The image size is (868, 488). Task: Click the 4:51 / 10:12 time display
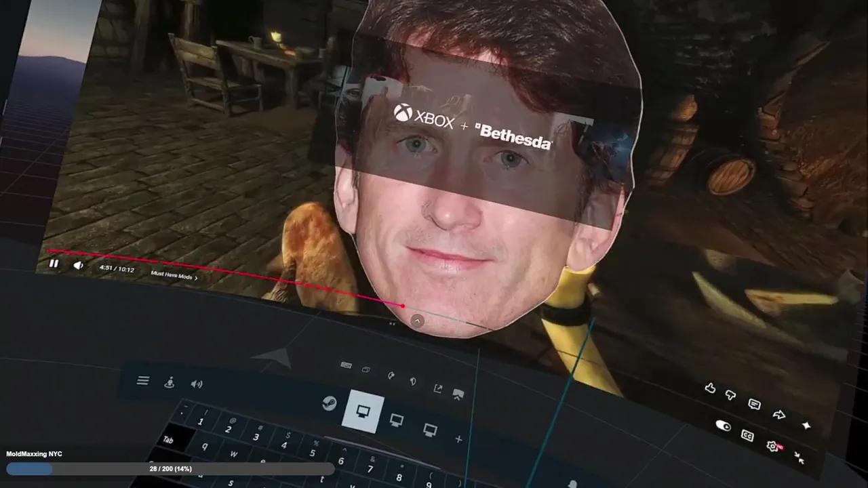point(117,269)
